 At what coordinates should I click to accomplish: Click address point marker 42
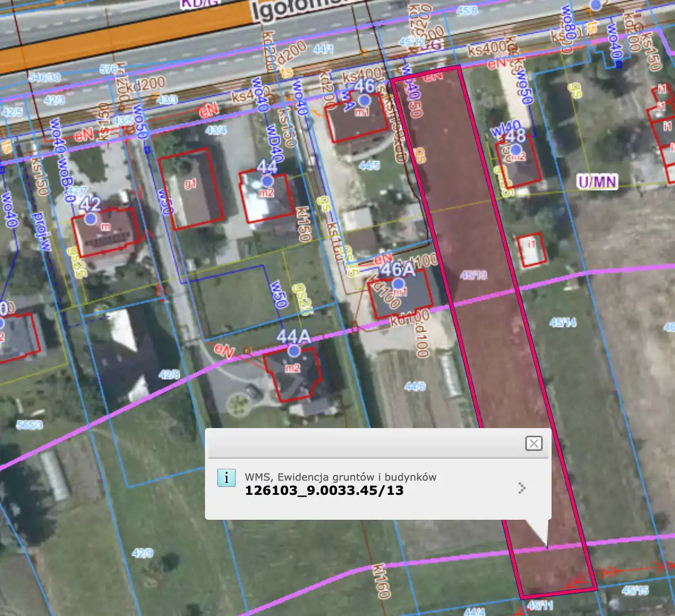tap(90, 218)
